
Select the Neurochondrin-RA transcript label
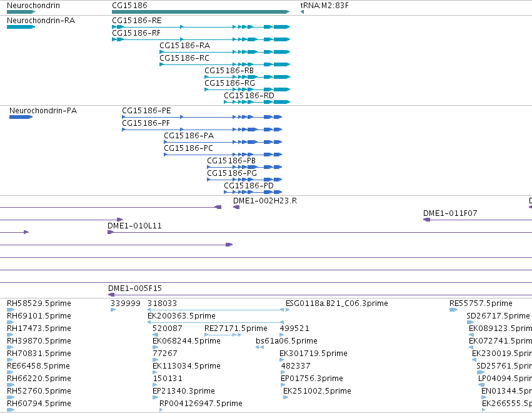41,21
